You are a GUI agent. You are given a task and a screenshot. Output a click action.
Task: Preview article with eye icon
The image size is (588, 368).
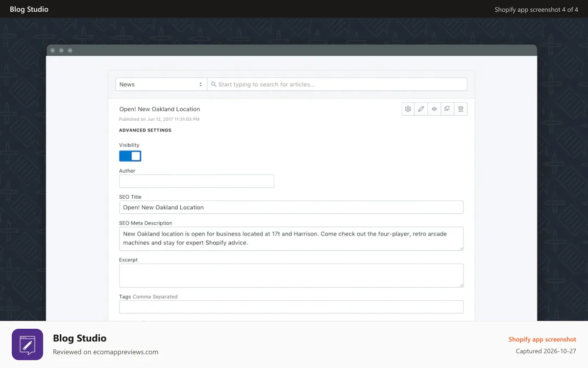click(434, 109)
